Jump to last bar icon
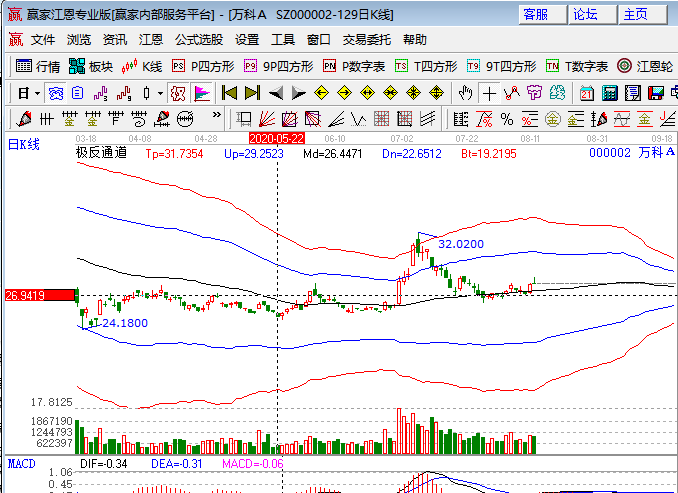Screen dimensions: 678x493 coord(253,93)
